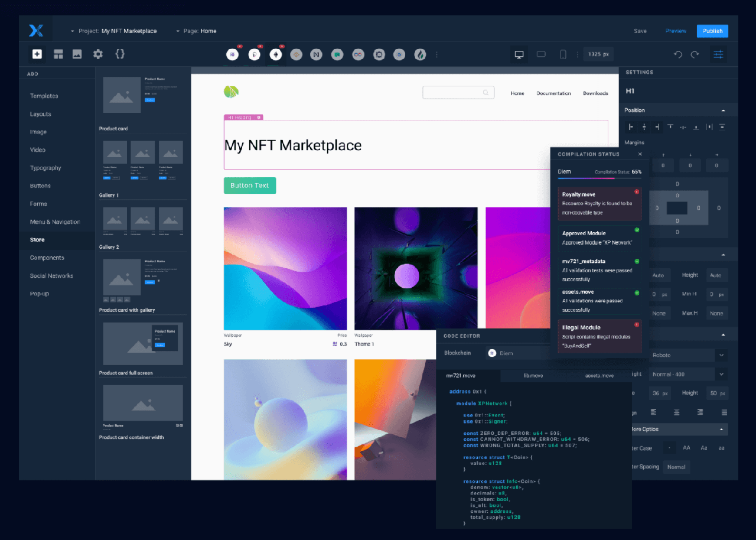Align element to bottom in Position

pyautogui.click(x=696, y=127)
